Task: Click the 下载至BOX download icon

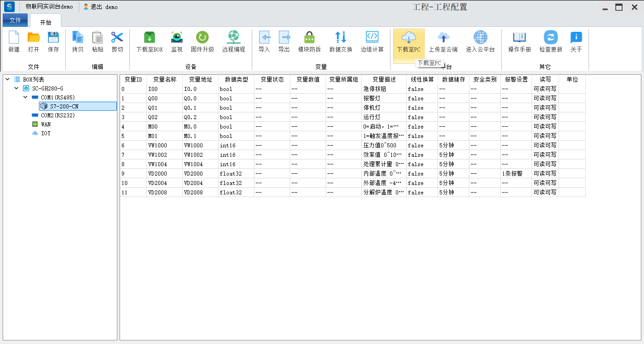Action: pyautogui.click(x=149, y=38)
